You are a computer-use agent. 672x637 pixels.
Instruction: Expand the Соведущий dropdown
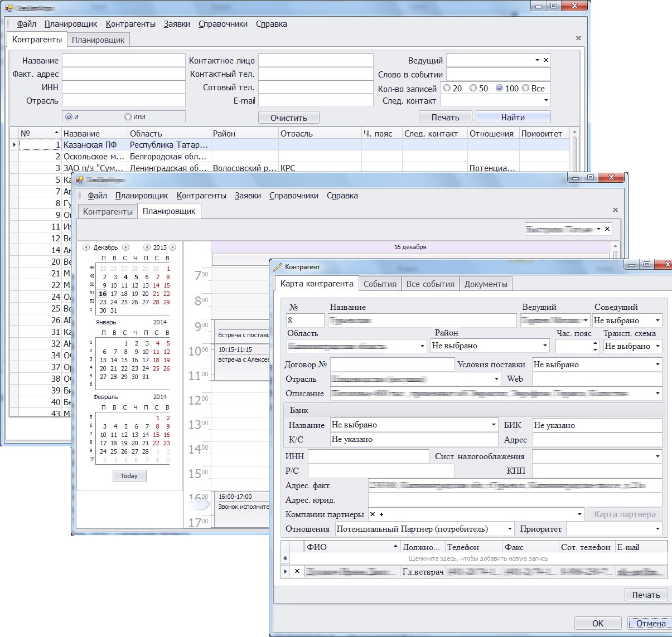click(658, 320)
